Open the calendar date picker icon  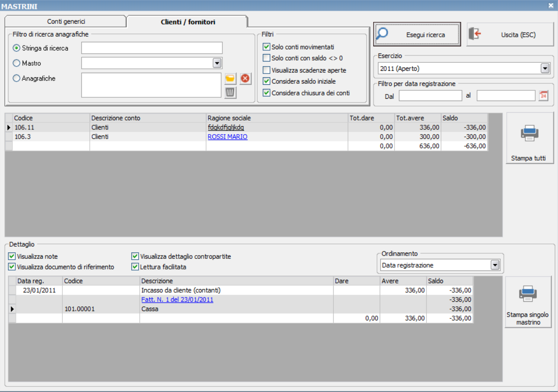[x=543, y=96]
